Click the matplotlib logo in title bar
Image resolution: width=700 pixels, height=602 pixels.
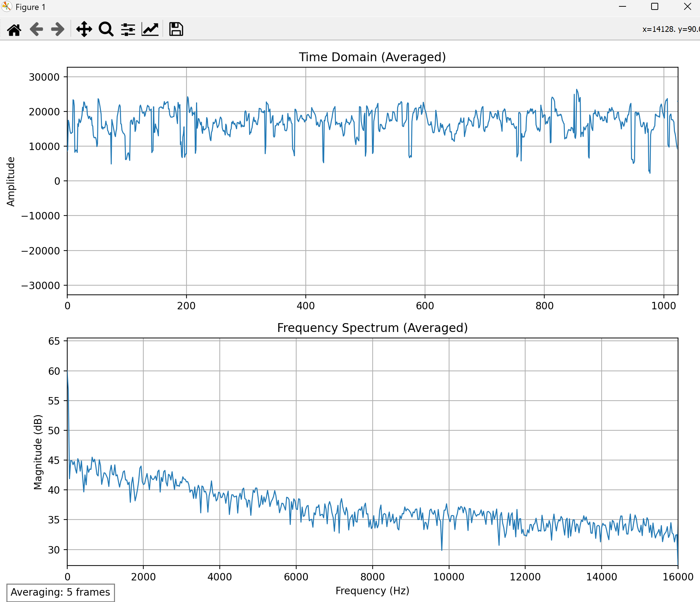[x=7, y=7]
